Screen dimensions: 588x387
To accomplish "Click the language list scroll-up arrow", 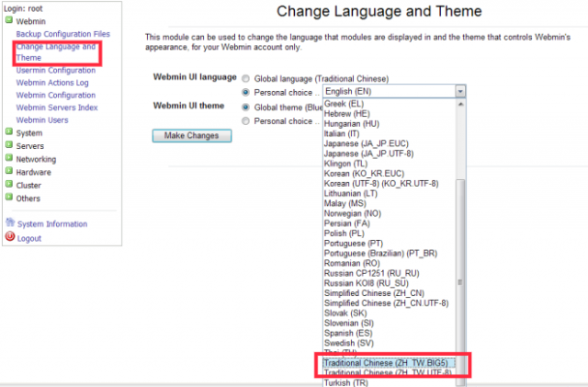I will (460, 104).
